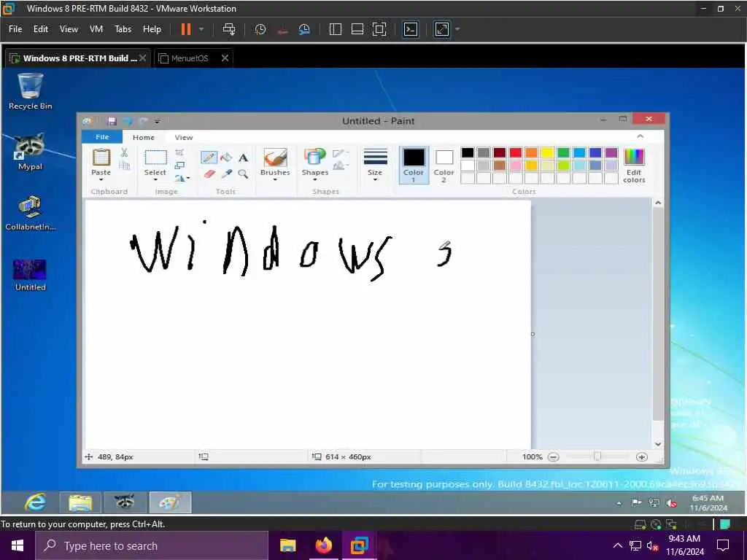Open the Shapes dropdown arrow
Viewport: 747px width, 560px height.
point(314,180)
